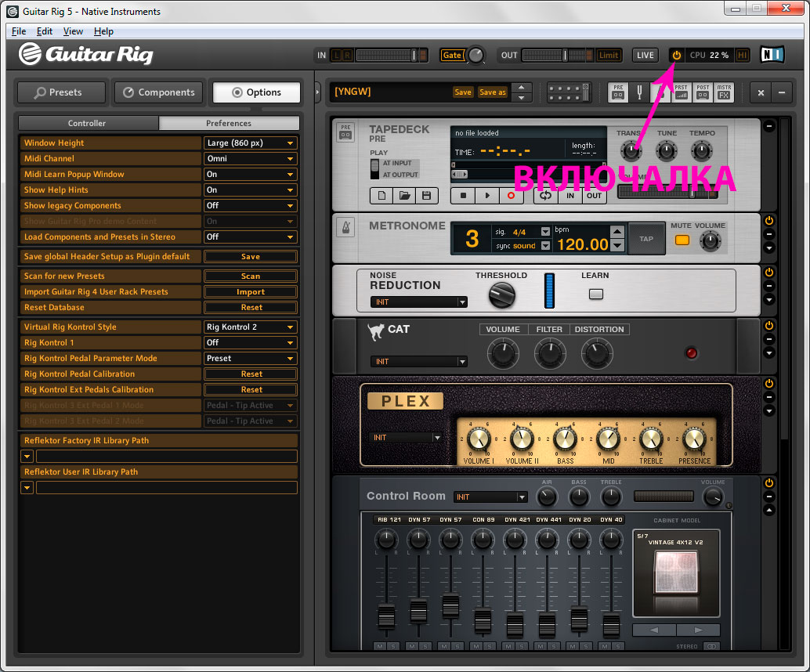Power off the Cat pedal component
Viewport: 810px width, 672px height.
point(769,325)
